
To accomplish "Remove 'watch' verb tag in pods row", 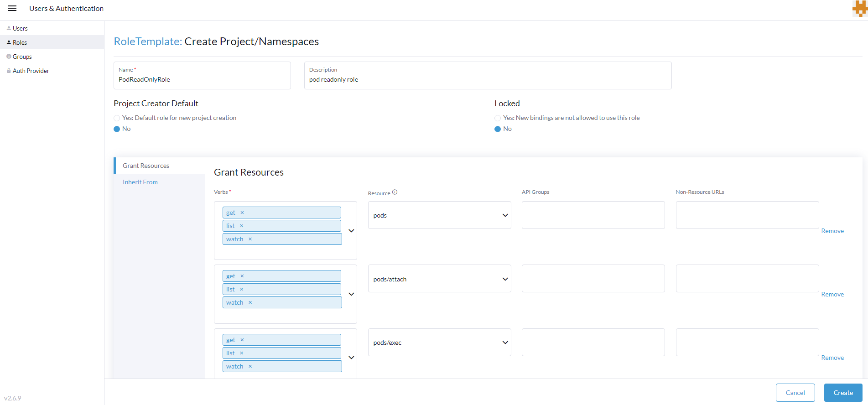I will pos(250,239).
